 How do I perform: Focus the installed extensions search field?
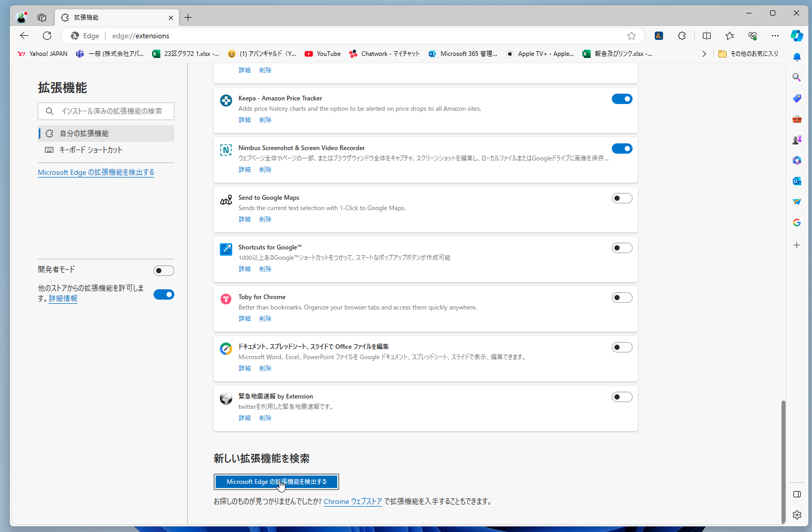(x=106, y=111)
